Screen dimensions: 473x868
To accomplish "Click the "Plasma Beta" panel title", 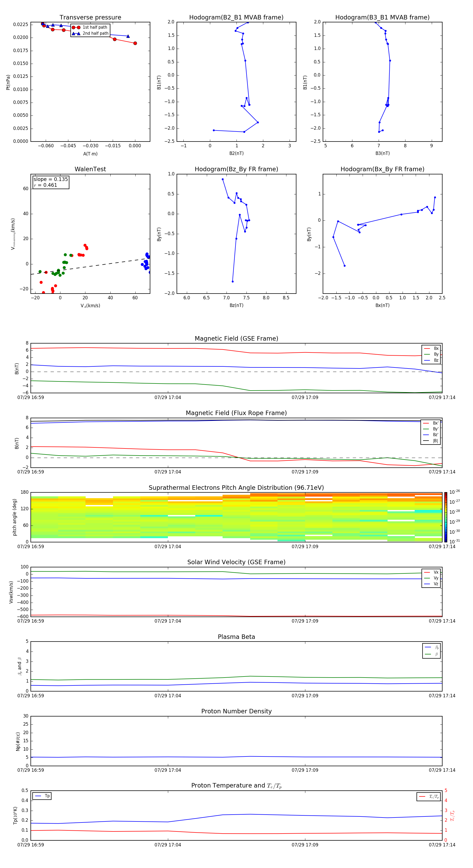I will (x=236, y=637).
